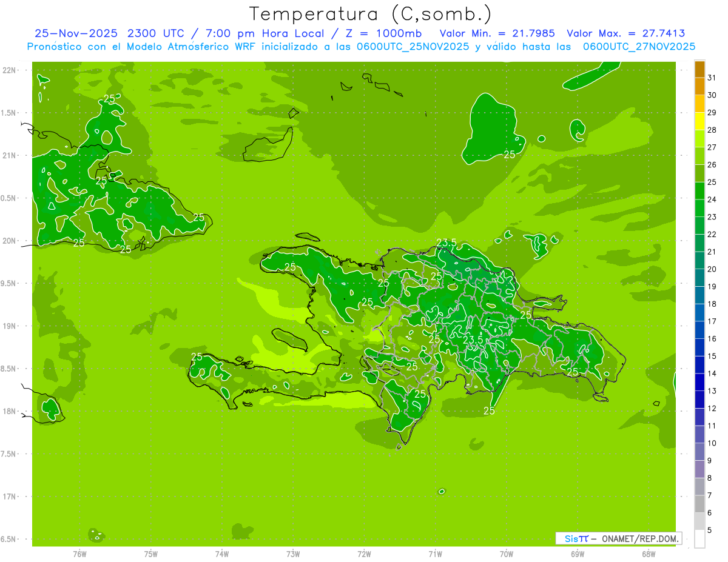Click the "75W" longitude axis label

[x=151, y=554]
